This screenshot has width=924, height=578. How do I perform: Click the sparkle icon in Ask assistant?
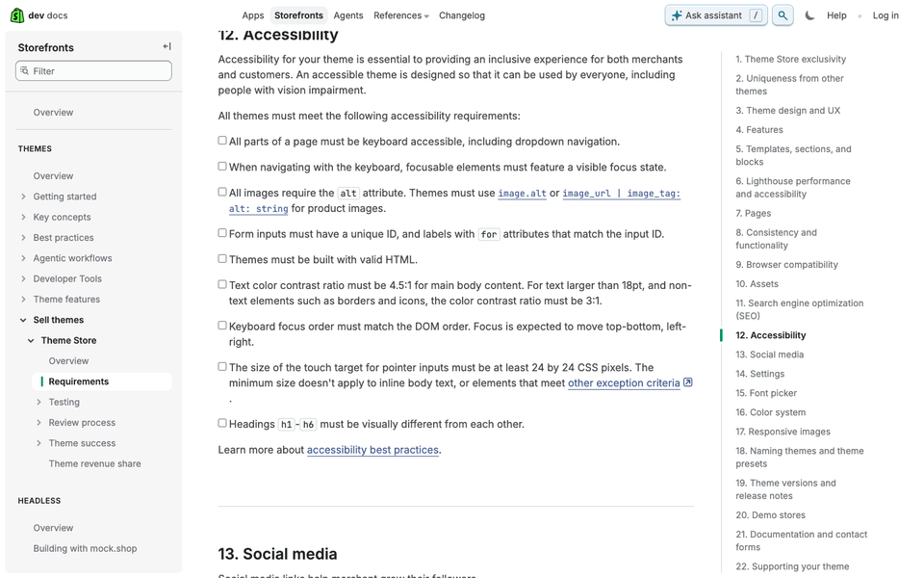[x=677, y=16]
